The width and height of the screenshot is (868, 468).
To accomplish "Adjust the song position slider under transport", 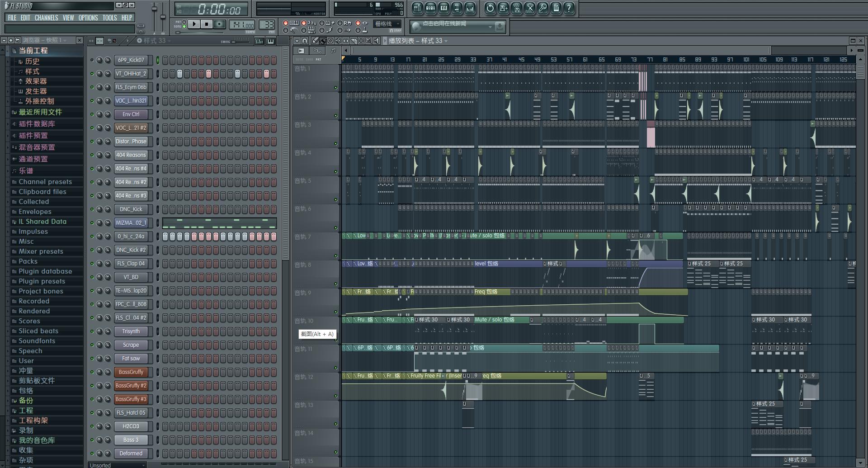I will point(199,33).
